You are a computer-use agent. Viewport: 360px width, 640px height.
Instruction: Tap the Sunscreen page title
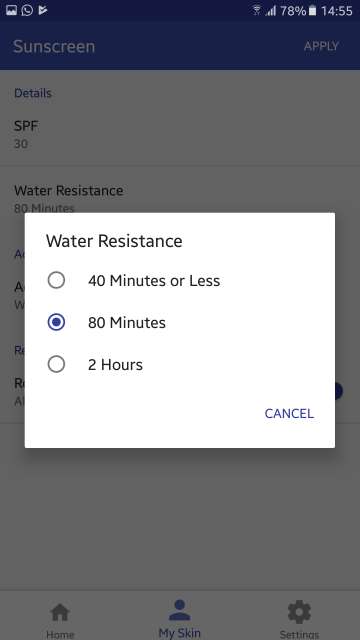click(x=54, y=47)
